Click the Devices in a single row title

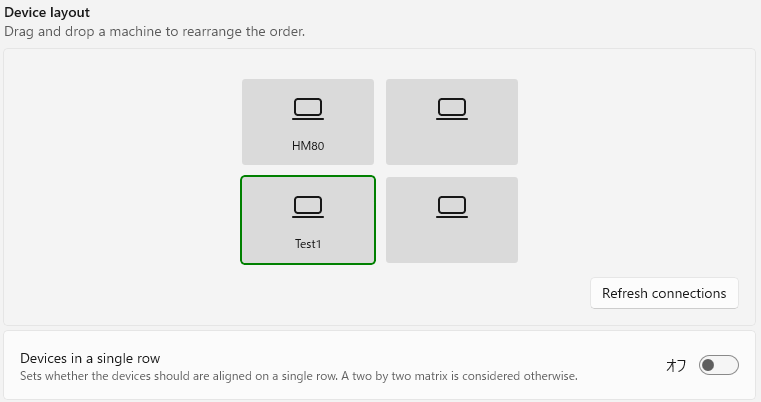click(x=90, y=358)
